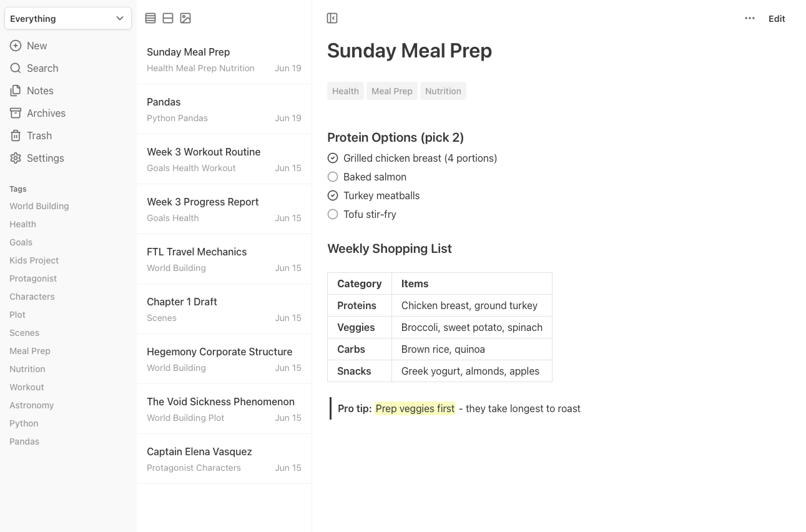Switch to card view layout icon
This screenshot has height=532, width=806.
coord(168,18)
